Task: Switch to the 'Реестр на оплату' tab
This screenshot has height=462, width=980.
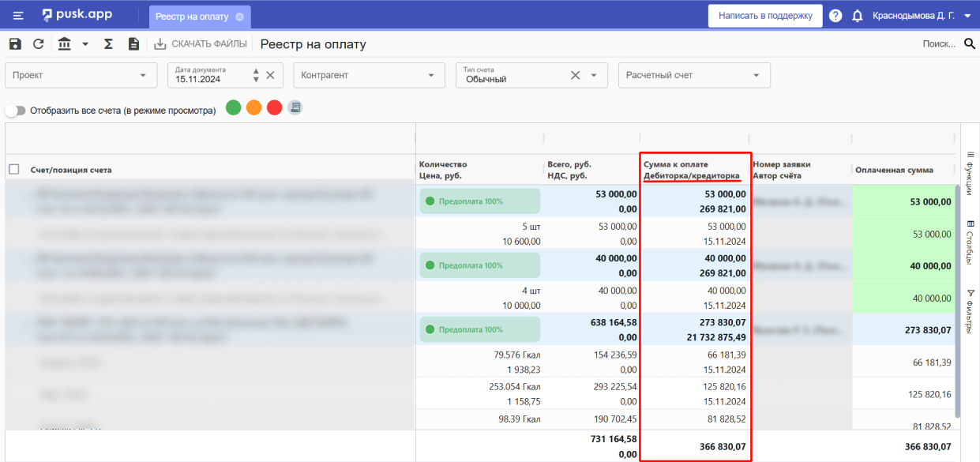Action: (192, 16)
